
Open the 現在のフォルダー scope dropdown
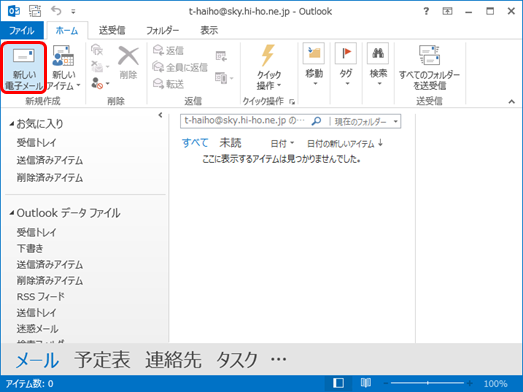coord(366,122)
